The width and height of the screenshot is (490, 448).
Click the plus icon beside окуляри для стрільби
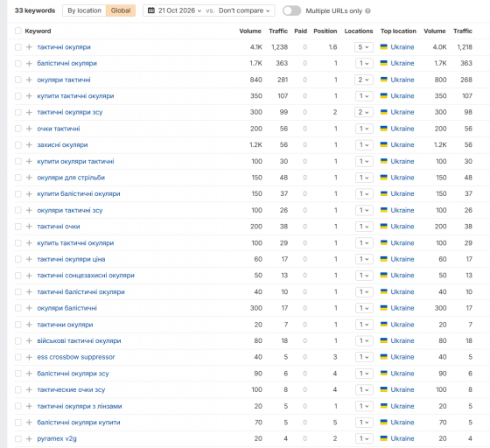[29, 178]
